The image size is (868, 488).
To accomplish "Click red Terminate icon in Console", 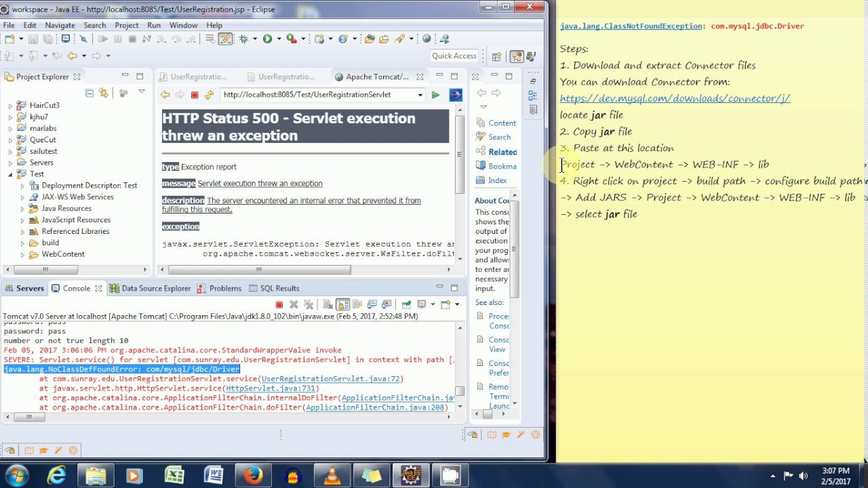I will 279,304.
